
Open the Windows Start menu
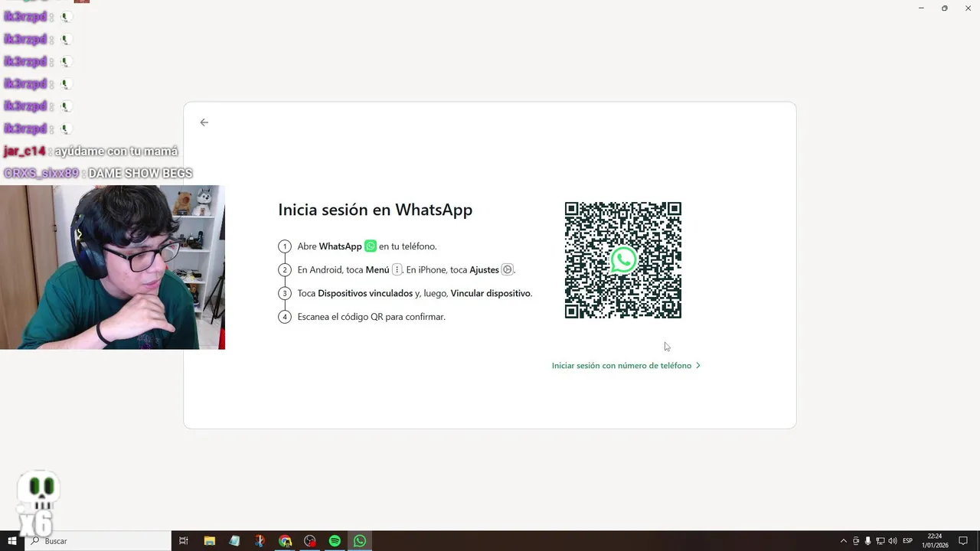12,541
